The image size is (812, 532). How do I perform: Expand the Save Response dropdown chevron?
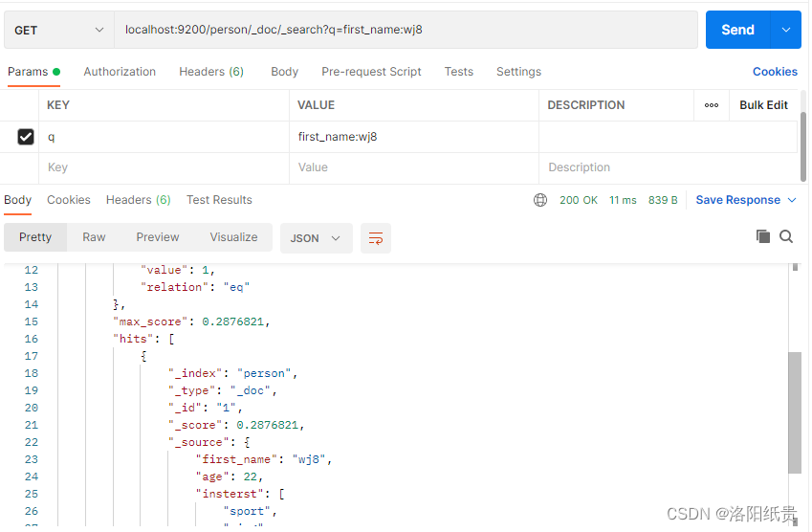[792, 200]
